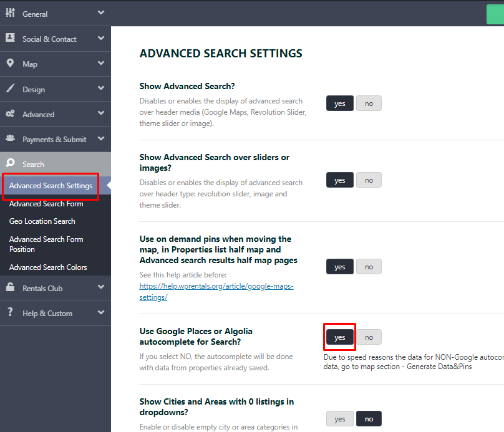Screen dimensions: 504x432
Task: Click the Payments & Submit people icon
Action: click(x=10, y=139)
